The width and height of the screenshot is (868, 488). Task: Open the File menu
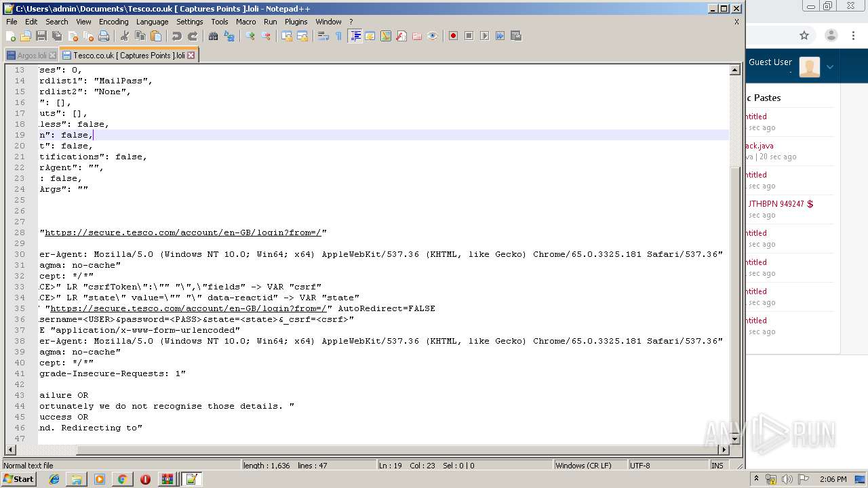pyautogui.click(x=12, y=22)
